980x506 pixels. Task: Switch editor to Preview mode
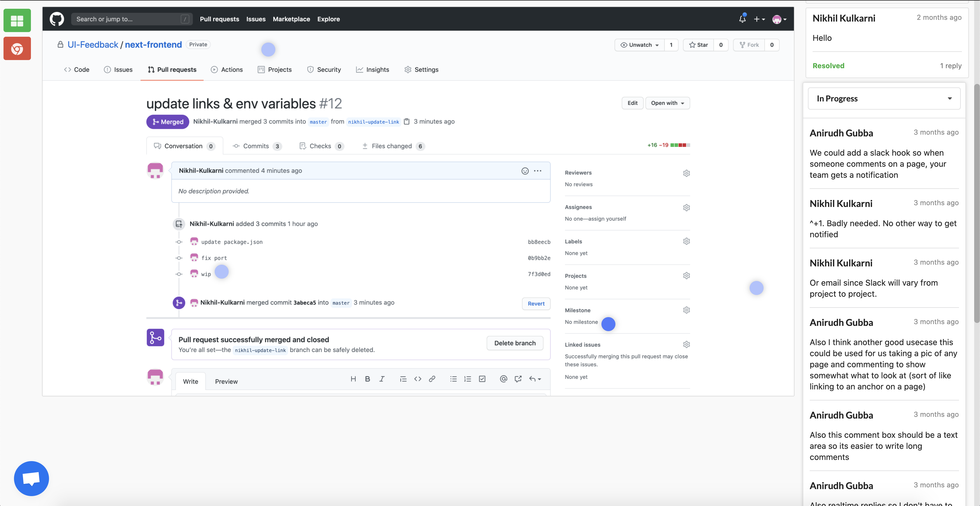[226, 382]
